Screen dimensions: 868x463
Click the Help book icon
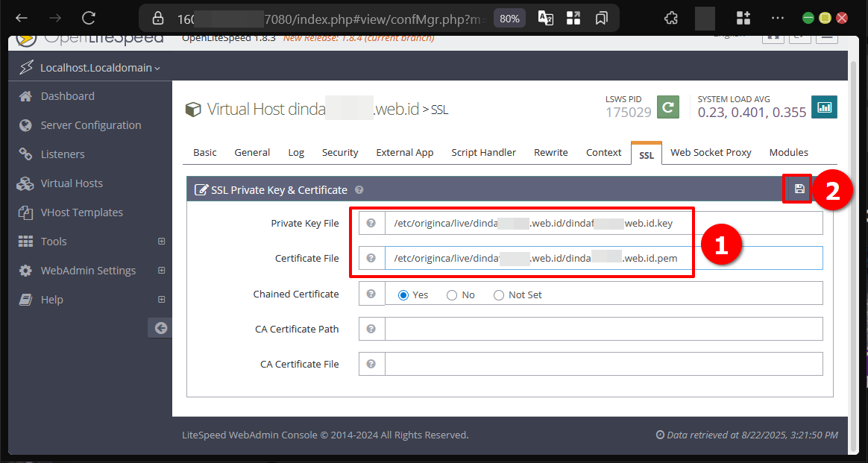point(25,299)
